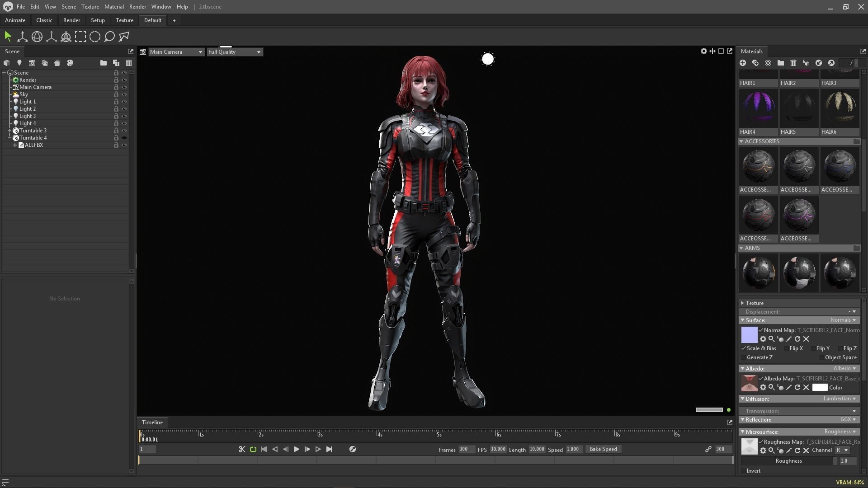This screenshot has width=868, height=488.
Task: Select the HAIR4 material thumbnail
Action: 758,108
